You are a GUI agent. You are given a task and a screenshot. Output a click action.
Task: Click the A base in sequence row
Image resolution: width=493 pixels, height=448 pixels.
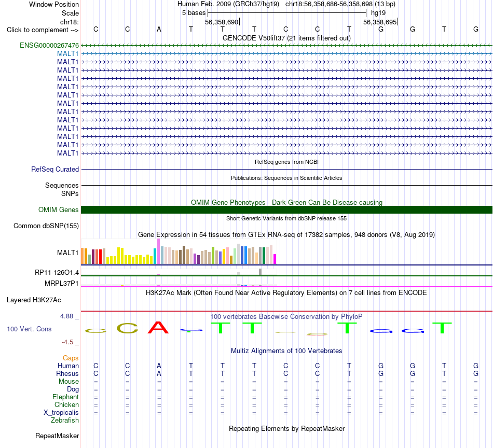tap(159, 29)
